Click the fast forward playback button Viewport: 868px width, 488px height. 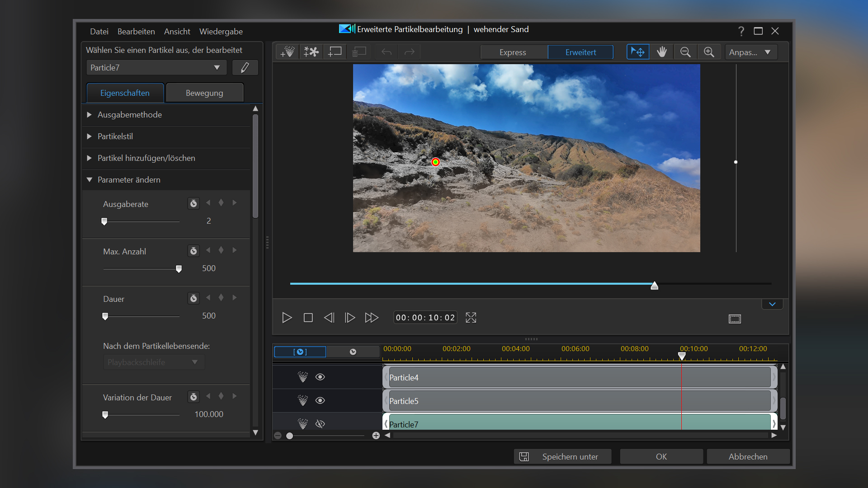(372, 318)
